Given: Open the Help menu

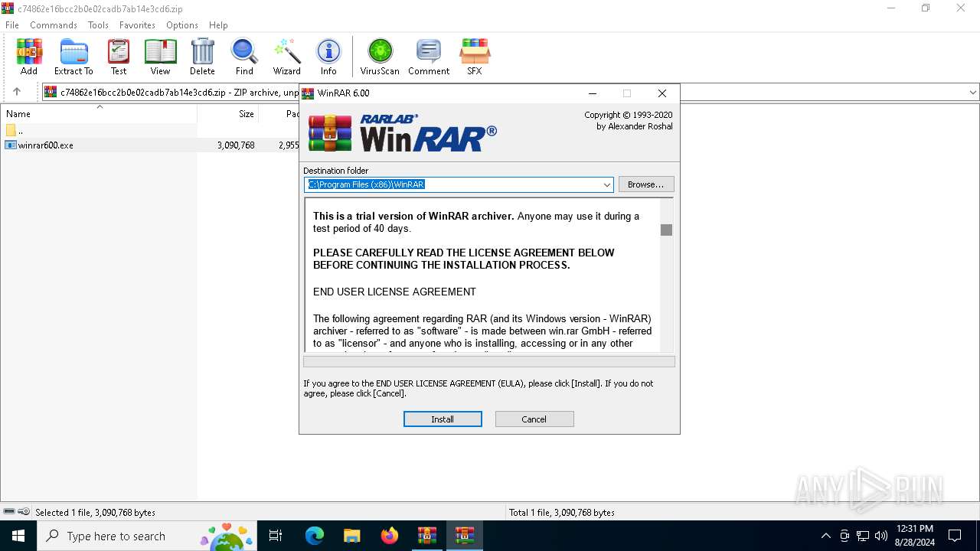Looking at the screenshot, I should pos(218,24).
